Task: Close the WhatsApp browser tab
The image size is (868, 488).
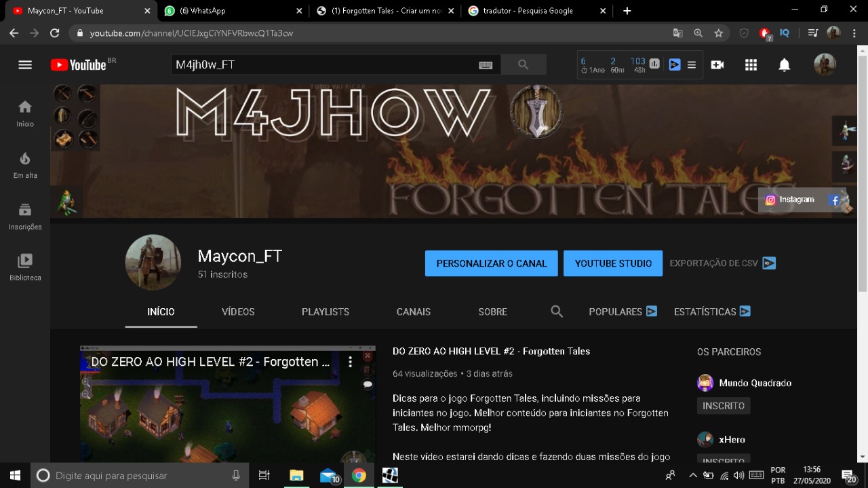Action: [299, 11]
